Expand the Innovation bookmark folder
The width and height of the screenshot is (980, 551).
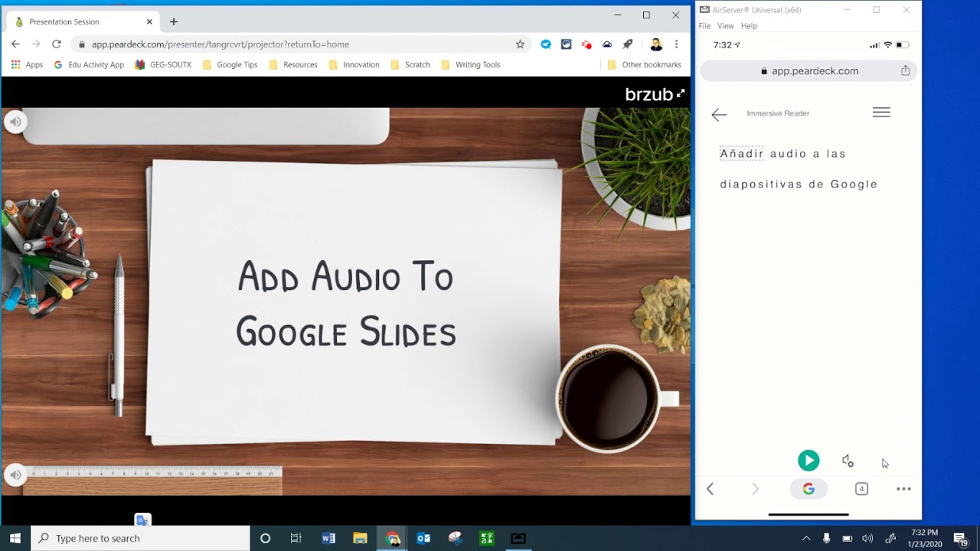(x=354, y=65)
